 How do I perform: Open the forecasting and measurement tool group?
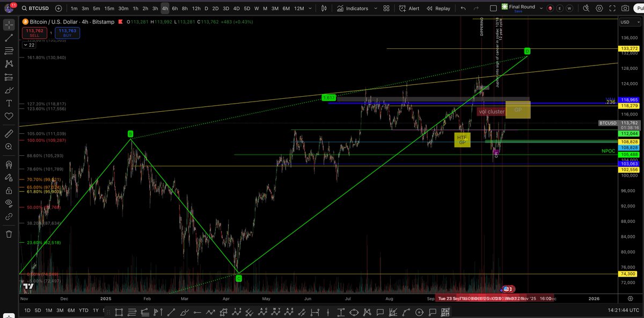tap(9, 77)
